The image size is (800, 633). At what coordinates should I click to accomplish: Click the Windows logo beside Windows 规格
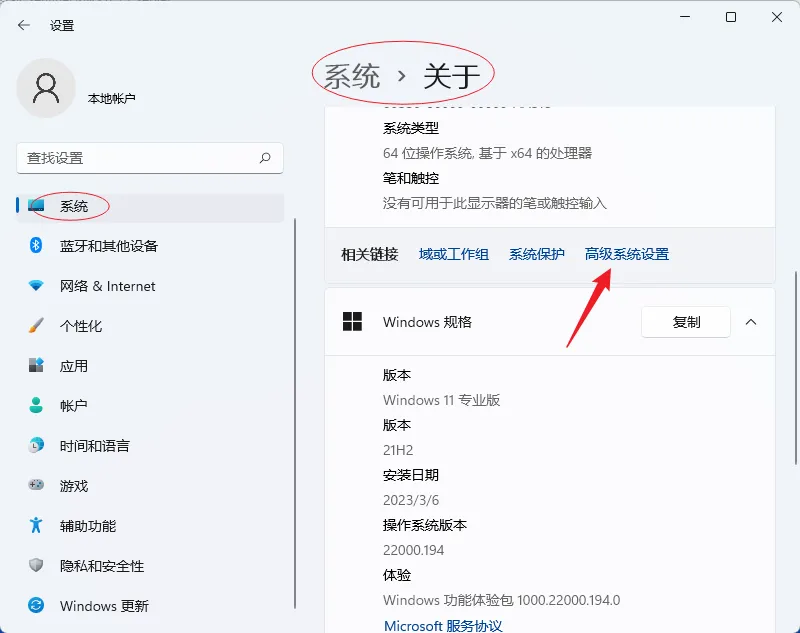pyautogui.click(x=352, y=322)
